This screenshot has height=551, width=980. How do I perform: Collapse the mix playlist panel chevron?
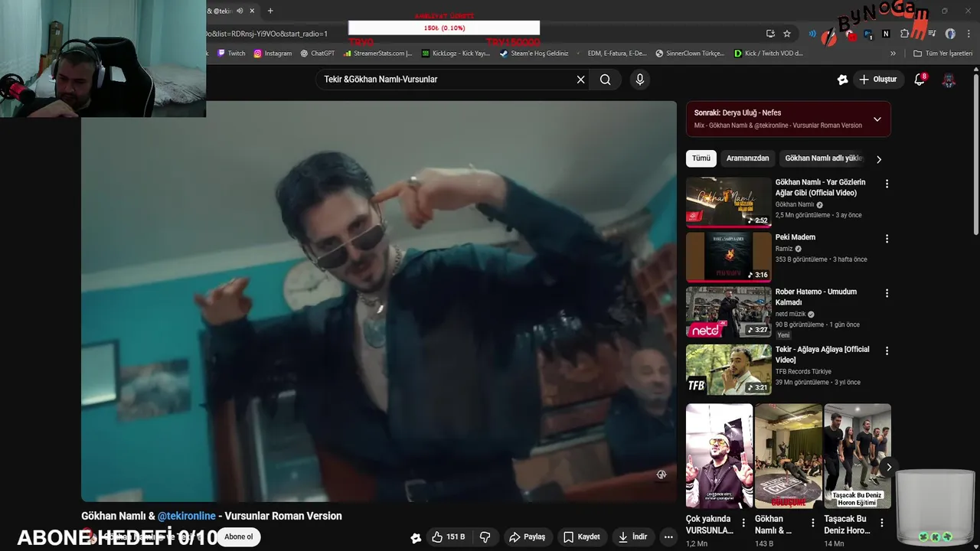(877, 119)
